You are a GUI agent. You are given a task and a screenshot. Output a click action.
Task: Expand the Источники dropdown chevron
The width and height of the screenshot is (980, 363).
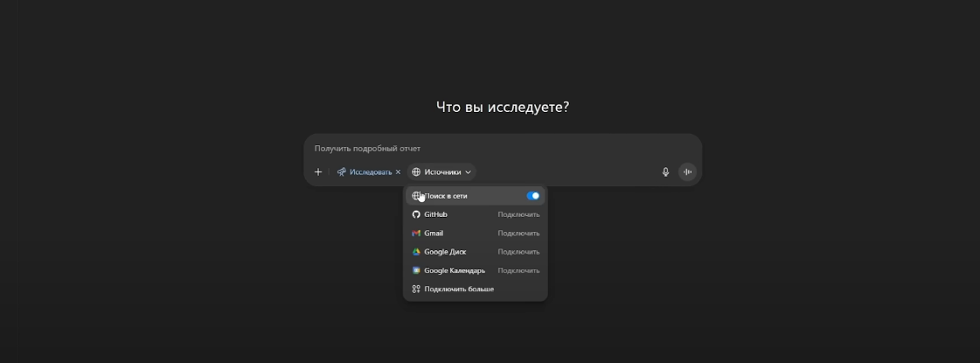(x=468, y=172)
